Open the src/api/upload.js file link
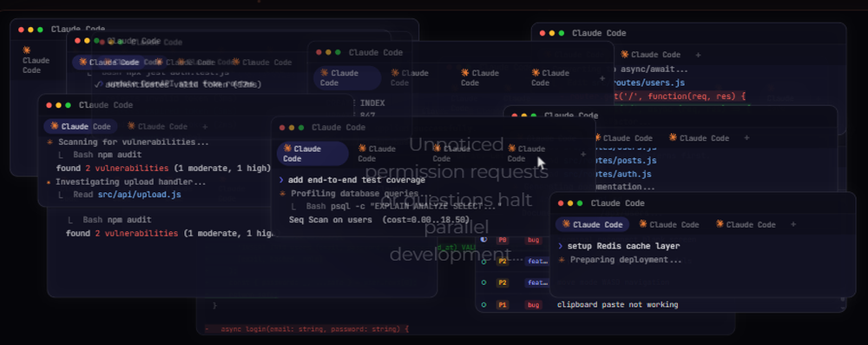868x345 pixels. (x=140, y=195)
